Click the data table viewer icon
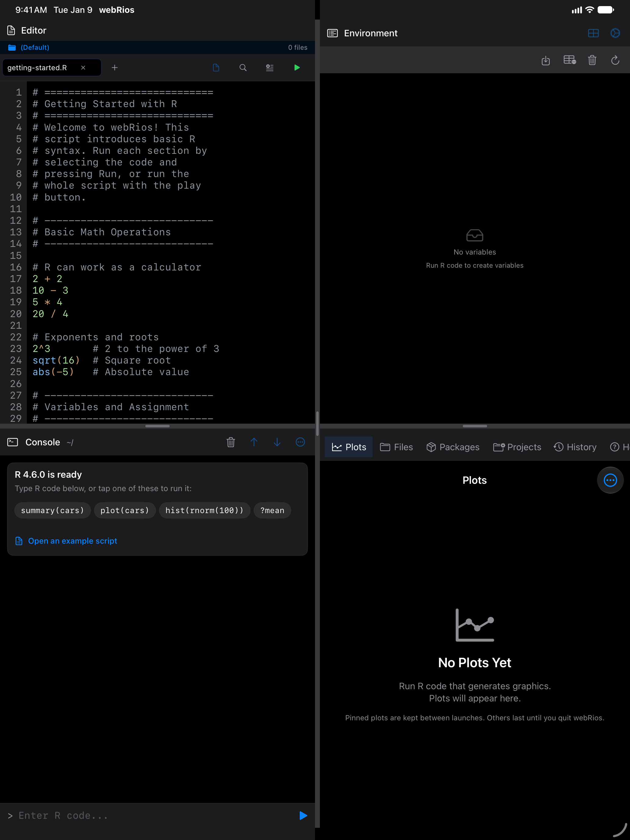 570,60
